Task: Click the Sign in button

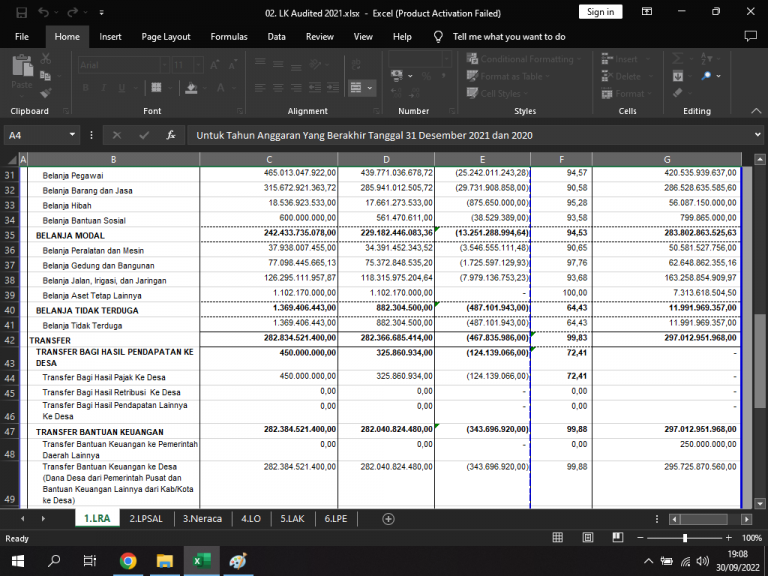Action: 600,12
